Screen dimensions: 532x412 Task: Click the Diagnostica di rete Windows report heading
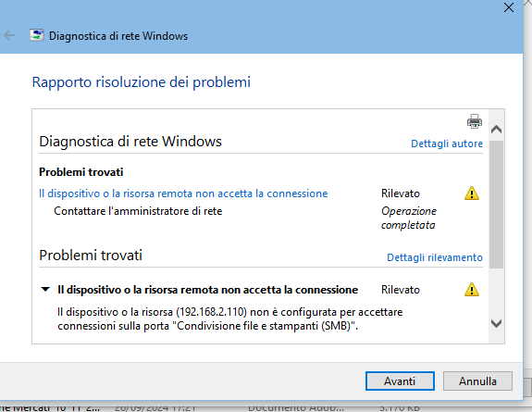130,142
